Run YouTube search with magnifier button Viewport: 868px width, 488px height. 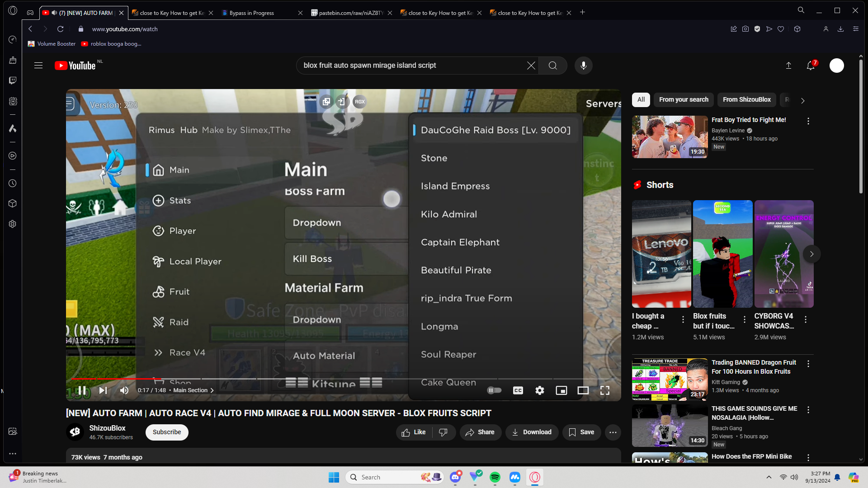pyautogui.click(x=553, y=66)
